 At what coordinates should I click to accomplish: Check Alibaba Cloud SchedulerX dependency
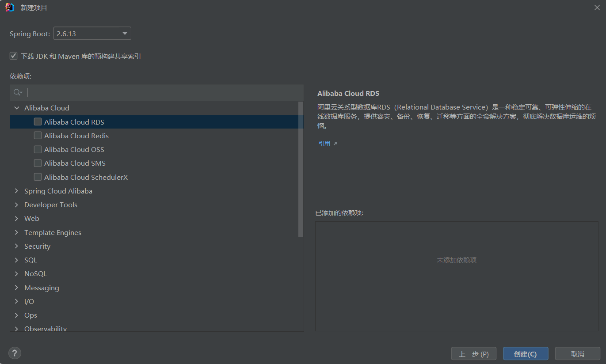38,177
